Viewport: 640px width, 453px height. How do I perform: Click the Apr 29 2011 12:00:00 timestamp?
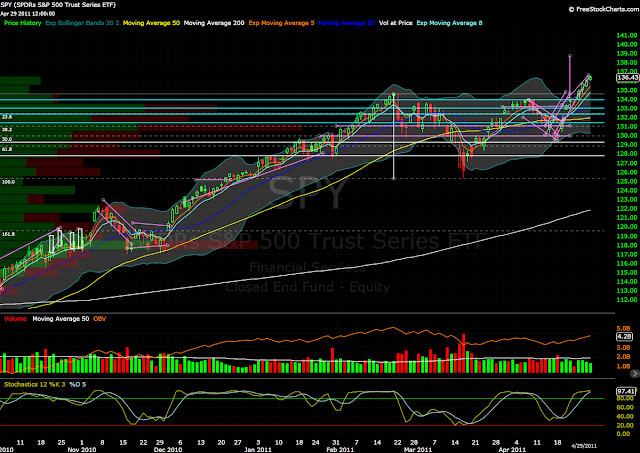point(27,13)
